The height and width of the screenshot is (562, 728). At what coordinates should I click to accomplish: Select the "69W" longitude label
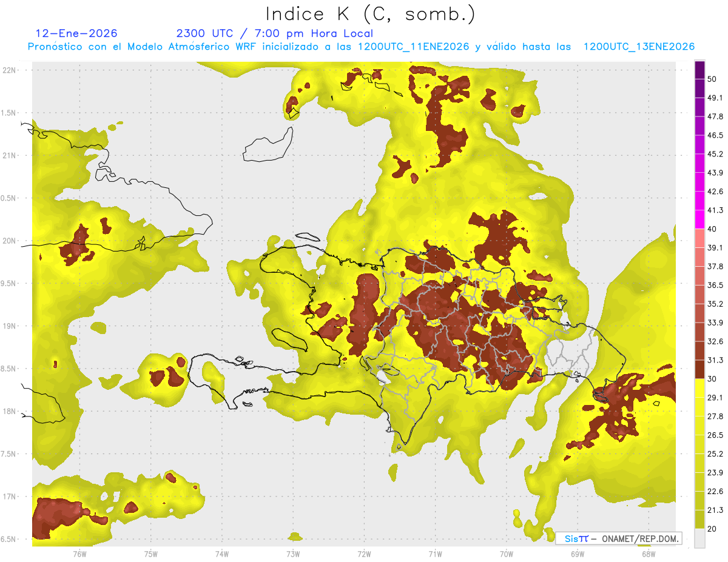(x=578, y=554)
